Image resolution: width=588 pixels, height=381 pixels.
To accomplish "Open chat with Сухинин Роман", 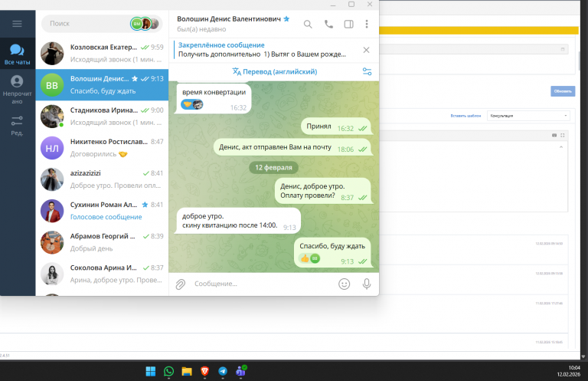I will coord(102,211).
